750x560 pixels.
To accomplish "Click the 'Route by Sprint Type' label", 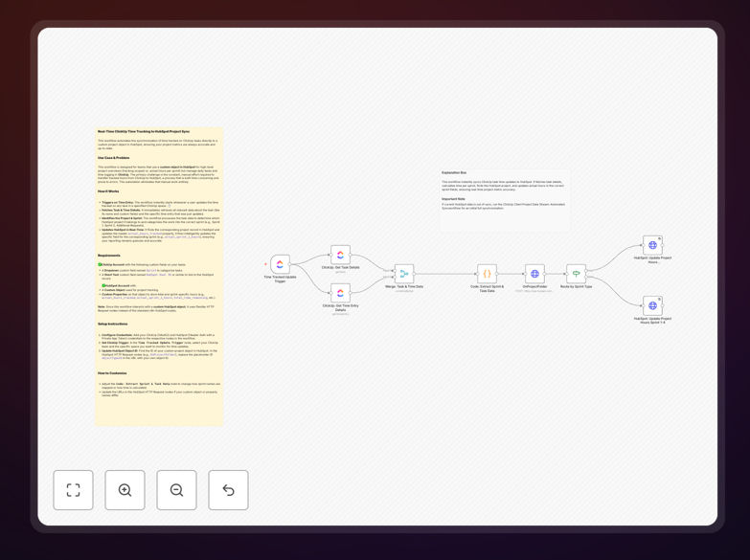I will pos(576,286).
